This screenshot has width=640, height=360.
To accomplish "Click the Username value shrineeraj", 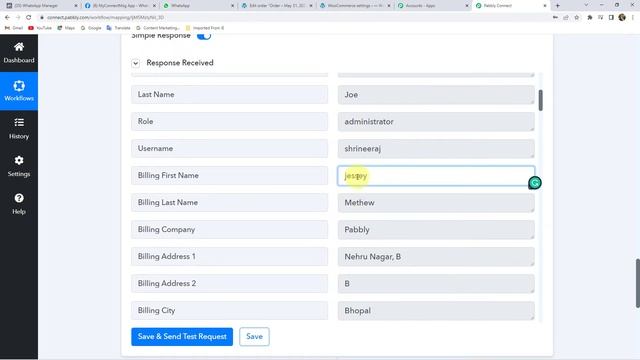I will 436,149.
